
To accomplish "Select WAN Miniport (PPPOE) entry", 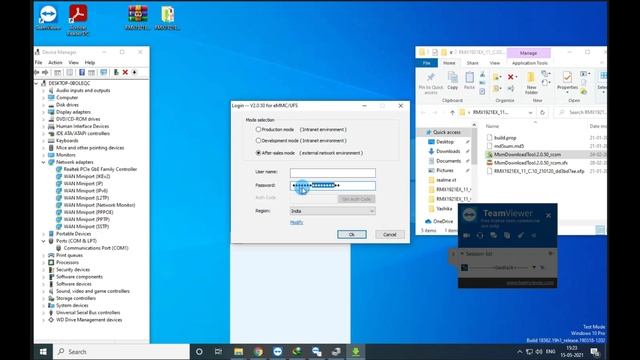I will point(88,212).
